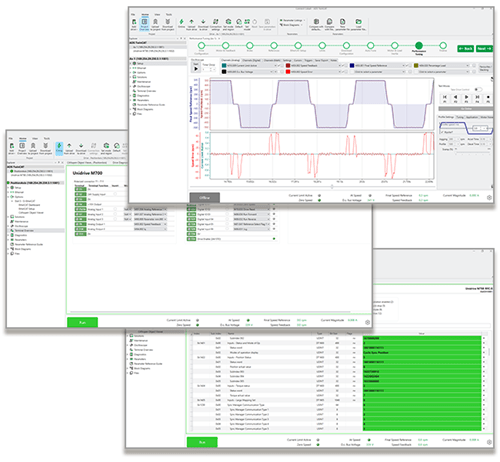The width and height of the screenshot is (500, 462).
Task: Click the green Next button
Action: 484,49
